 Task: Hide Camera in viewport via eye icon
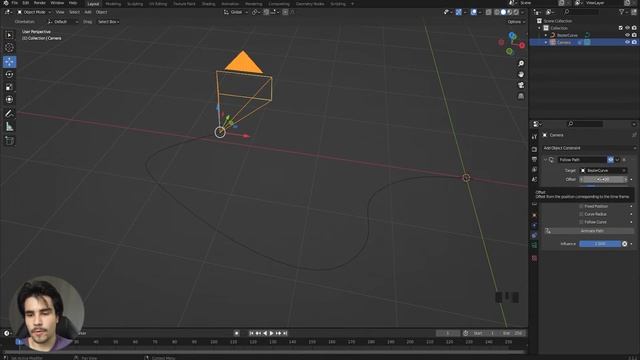pyautogui.click(x=627, y=42)
